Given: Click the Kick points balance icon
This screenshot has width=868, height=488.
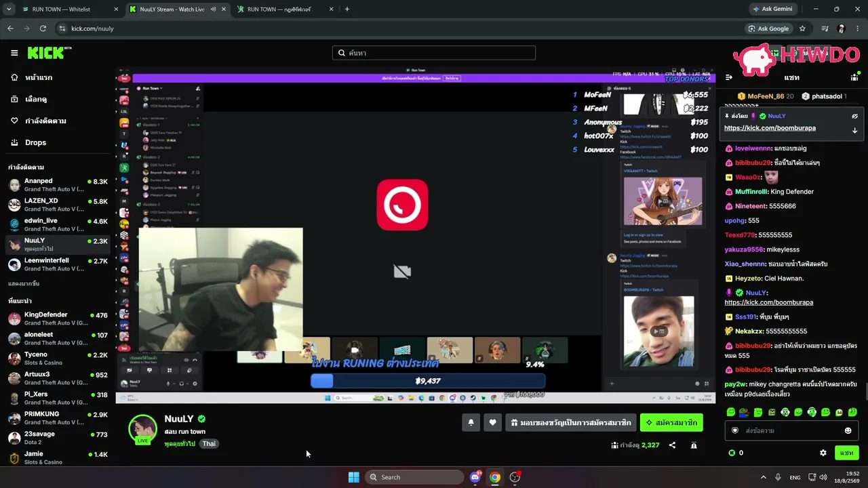Looking at the screenshot, I should [732, 453].
